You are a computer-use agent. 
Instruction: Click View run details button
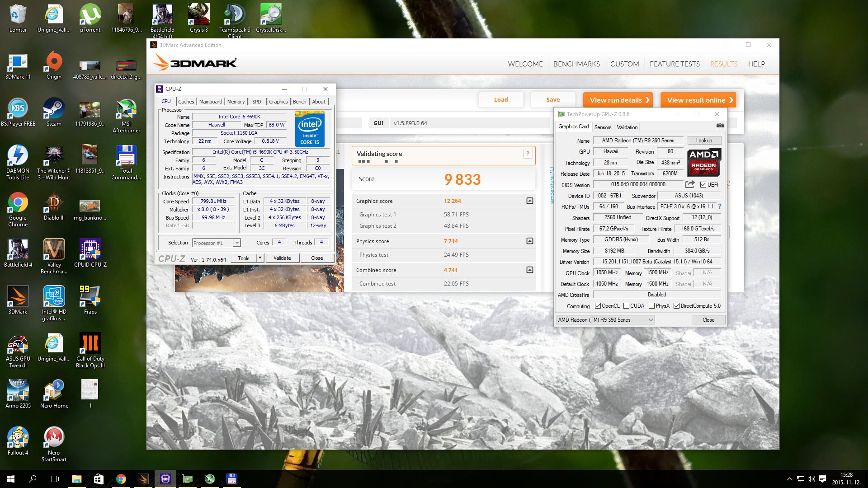tap(618, 100)
